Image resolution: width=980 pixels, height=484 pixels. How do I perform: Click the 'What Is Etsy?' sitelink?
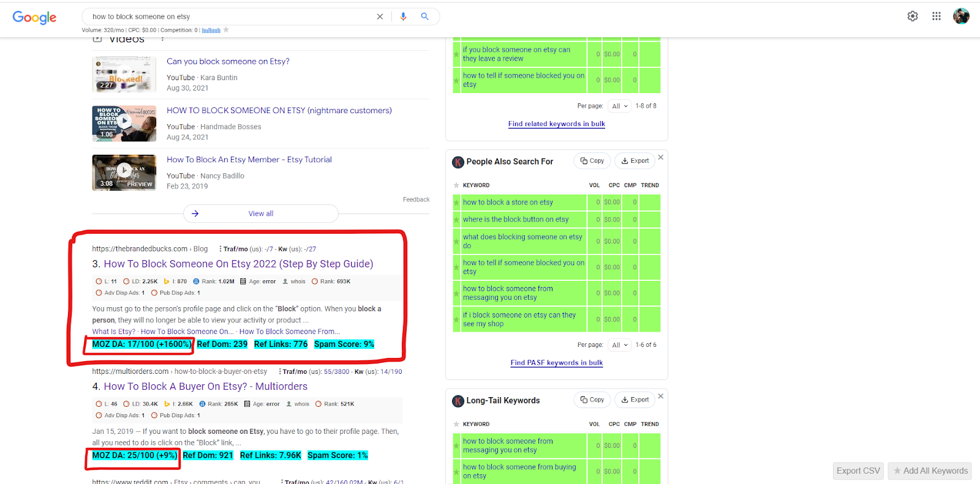[x=114, y=332]
